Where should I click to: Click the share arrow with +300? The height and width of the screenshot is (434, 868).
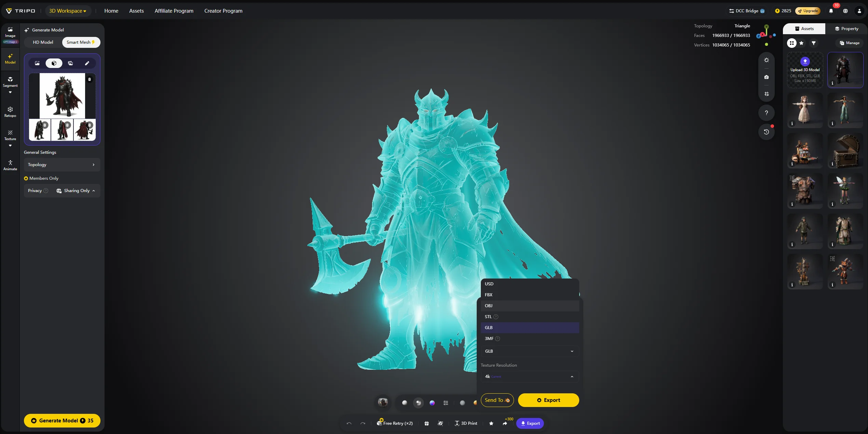point(505,423)
